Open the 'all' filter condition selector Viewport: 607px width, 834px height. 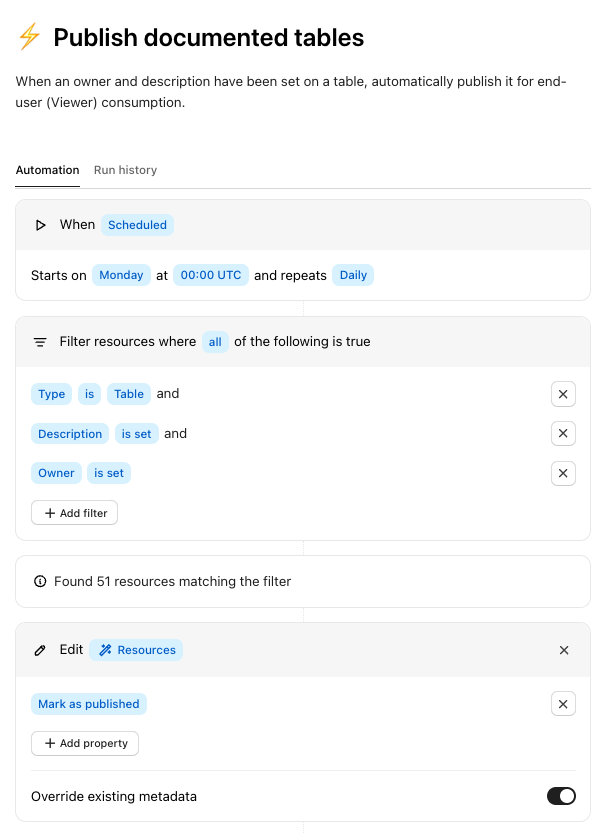tap(215, 342)
